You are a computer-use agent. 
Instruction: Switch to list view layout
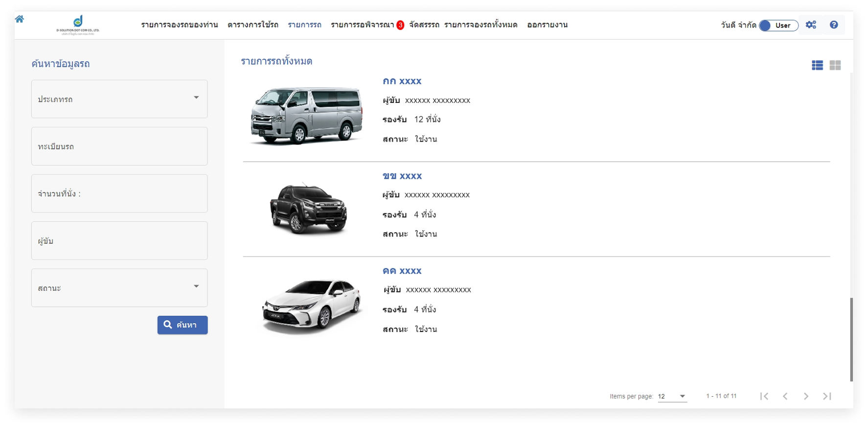tap(817, 65)
